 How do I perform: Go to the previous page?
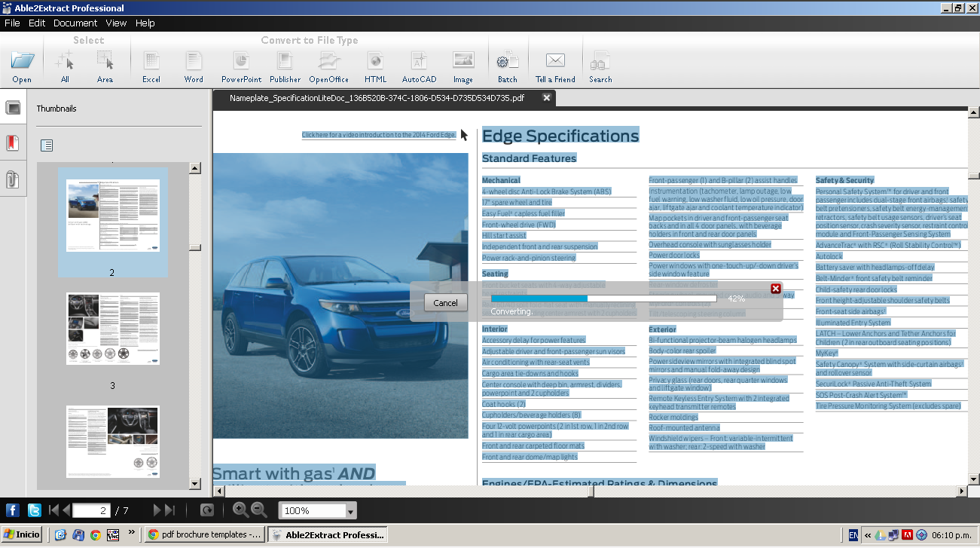coord(66,510)
